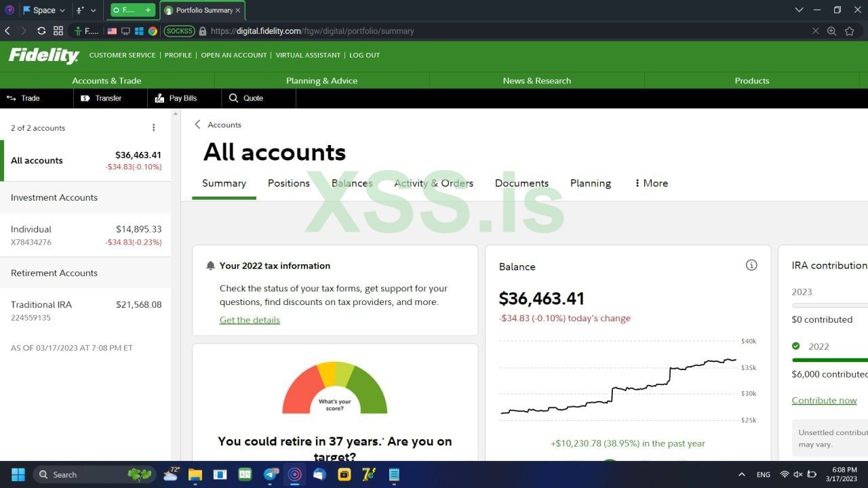Open the Documents tab
Screen dimensions: 868x488
[521, 183]
